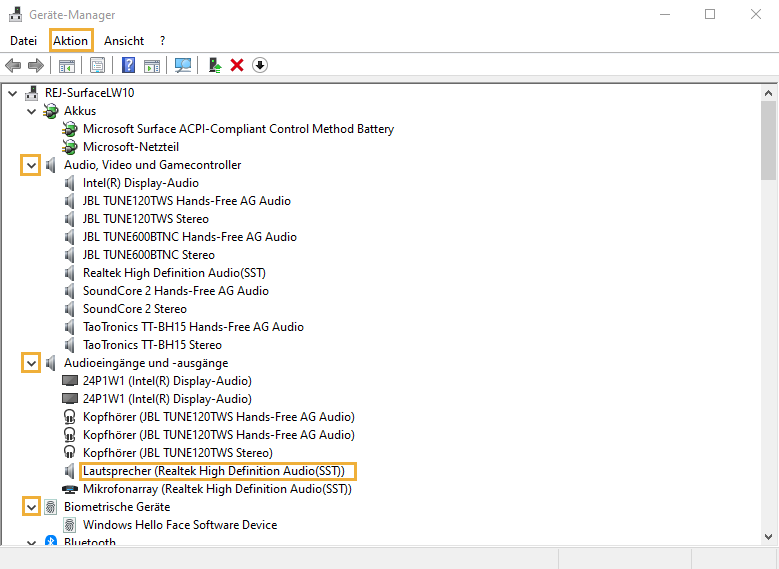Select Mikrofonarray Realtek device entry

click(217, 489)
